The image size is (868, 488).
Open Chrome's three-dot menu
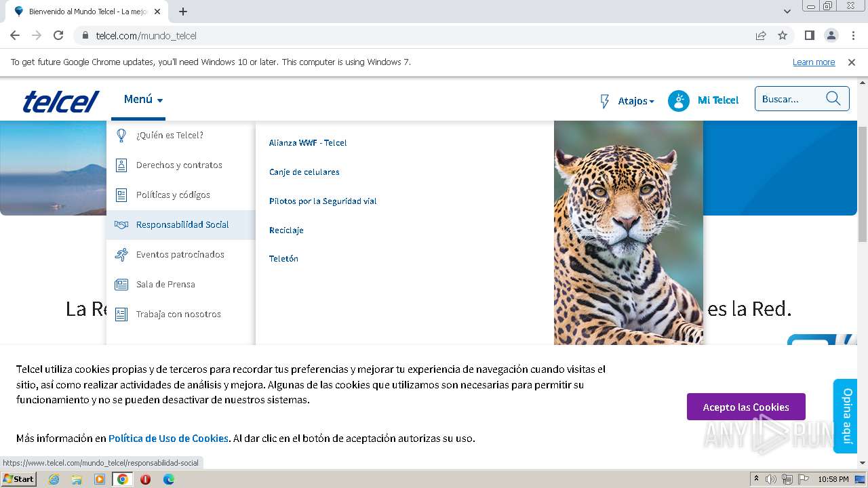click(x=853, y=35)
